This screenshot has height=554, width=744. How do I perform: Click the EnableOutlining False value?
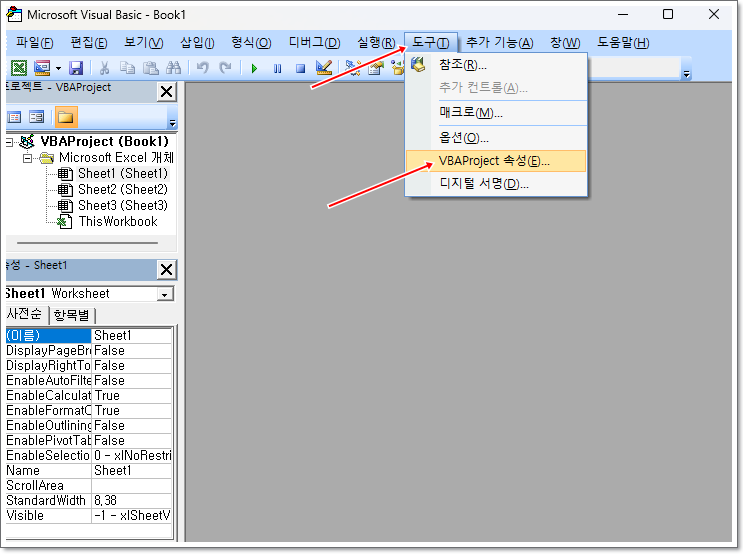click(x=131, y=425)
